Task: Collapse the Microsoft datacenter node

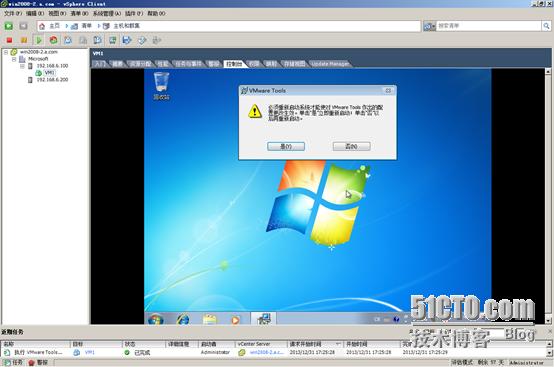Action: 14,59
